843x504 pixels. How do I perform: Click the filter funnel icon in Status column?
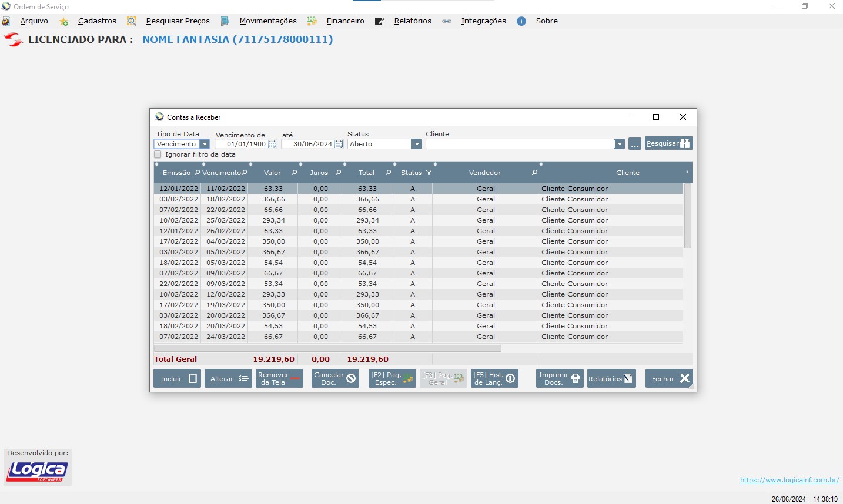(429, 173)
